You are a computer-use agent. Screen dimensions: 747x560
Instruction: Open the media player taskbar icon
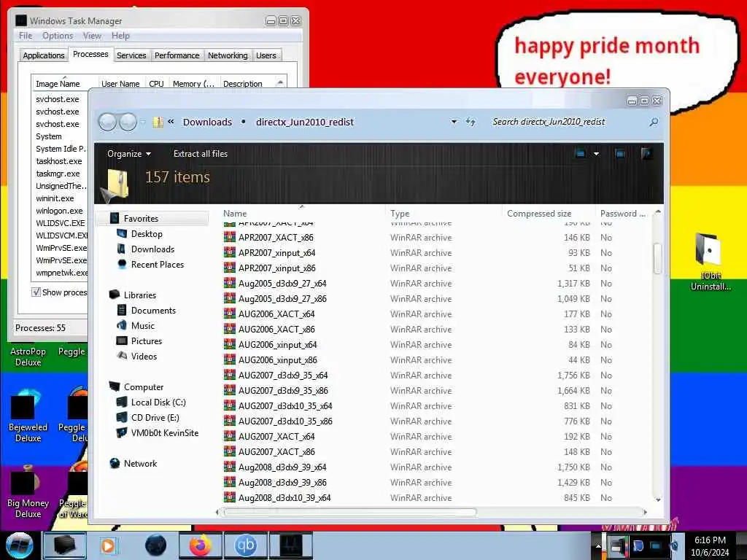[108, 545]
